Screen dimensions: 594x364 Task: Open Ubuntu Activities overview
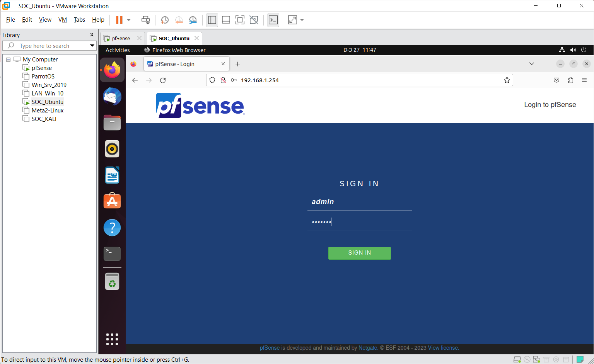118,50
